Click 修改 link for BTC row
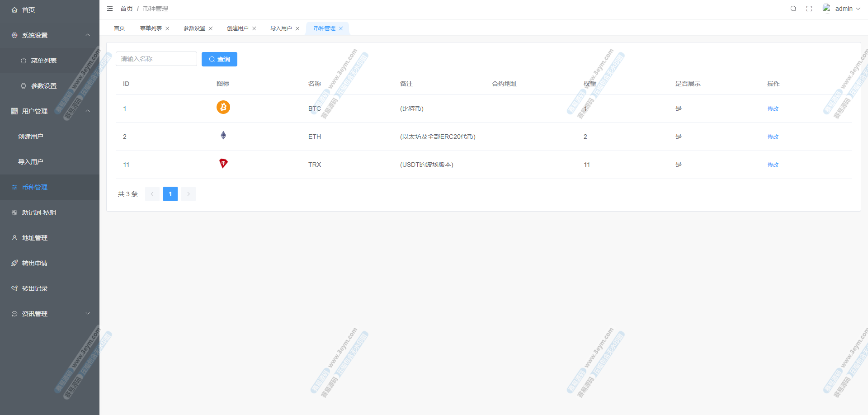868x415 pixels. tap(773, 109)
